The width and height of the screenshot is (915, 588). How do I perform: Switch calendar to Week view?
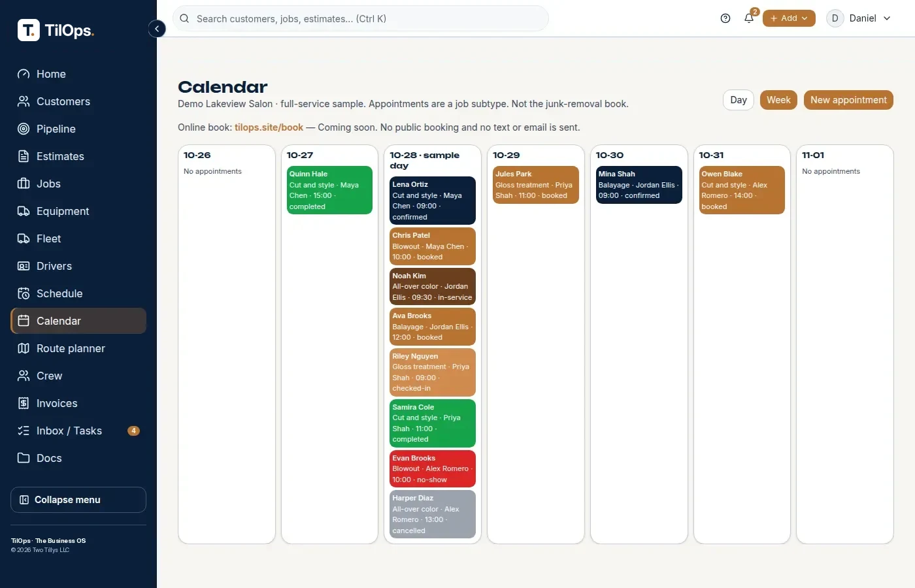click(x=778, y=100)
